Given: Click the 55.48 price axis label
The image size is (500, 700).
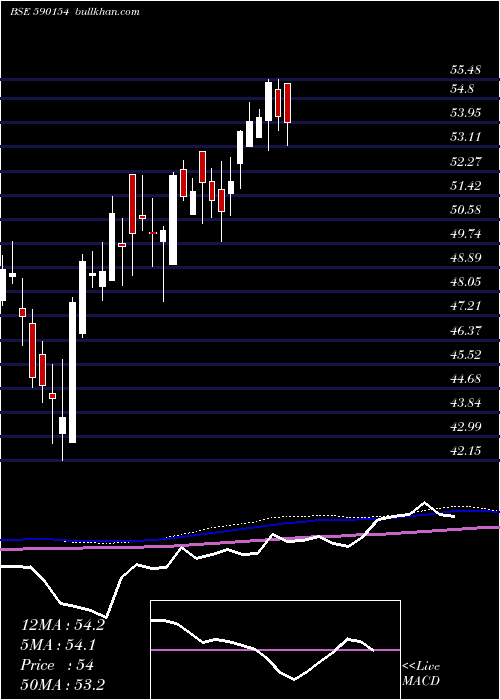Looking at the screenshot, I should point(465,70).
